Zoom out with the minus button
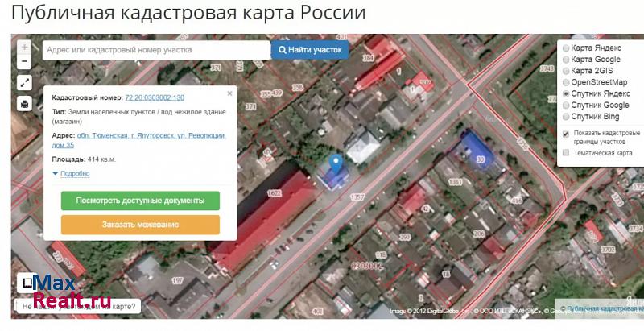 point(25,62)
